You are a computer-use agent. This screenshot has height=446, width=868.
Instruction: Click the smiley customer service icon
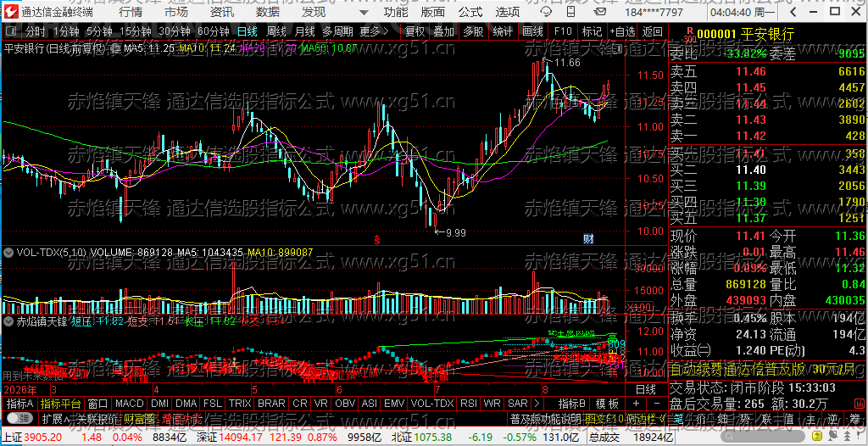click(546, 12)
